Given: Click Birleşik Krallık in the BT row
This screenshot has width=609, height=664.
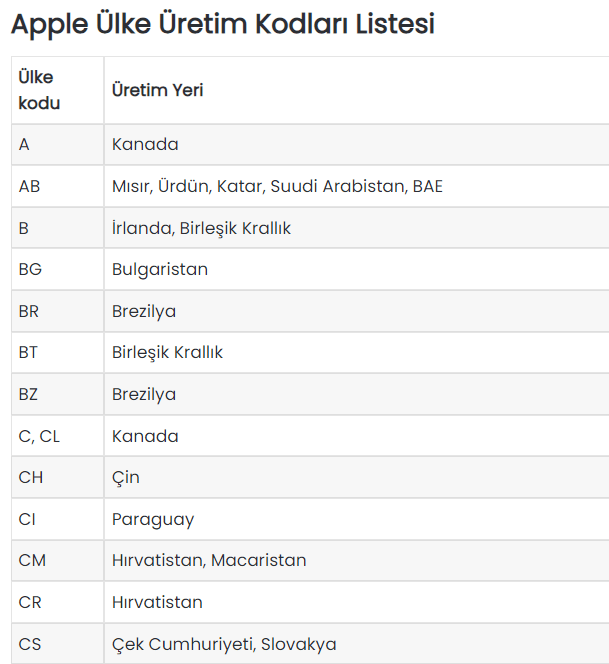Looking at the screenshot, I should (357, 353).
